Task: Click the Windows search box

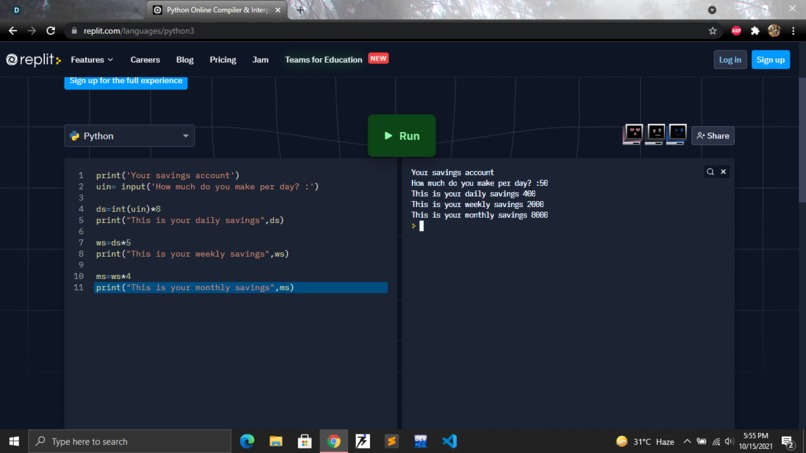Action: point(130,441)
